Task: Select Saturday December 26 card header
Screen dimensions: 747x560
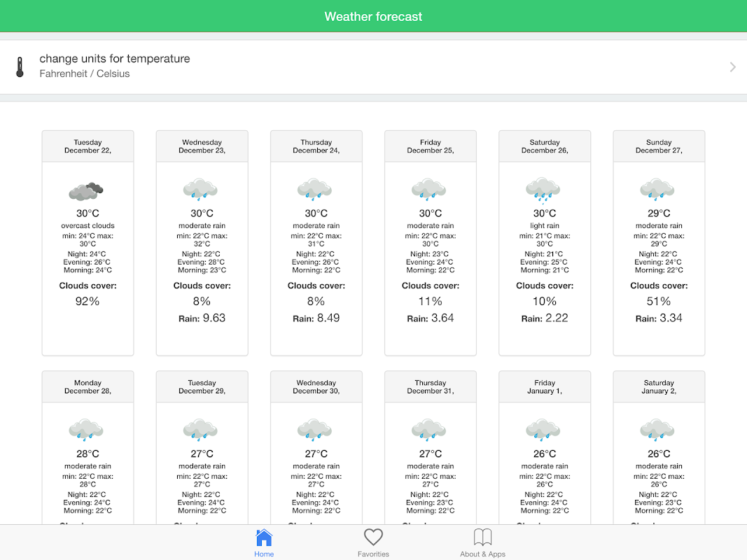Action: (545, 146)
